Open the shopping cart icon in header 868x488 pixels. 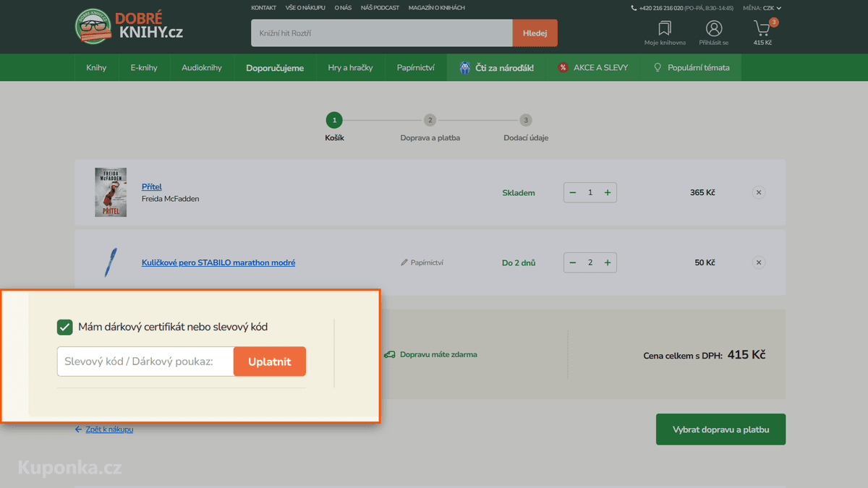tap(762, 29)
